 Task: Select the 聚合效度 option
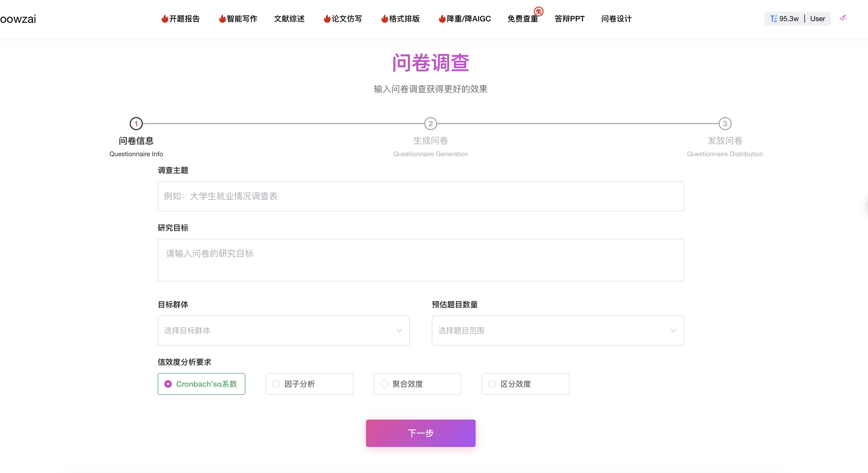384,384
